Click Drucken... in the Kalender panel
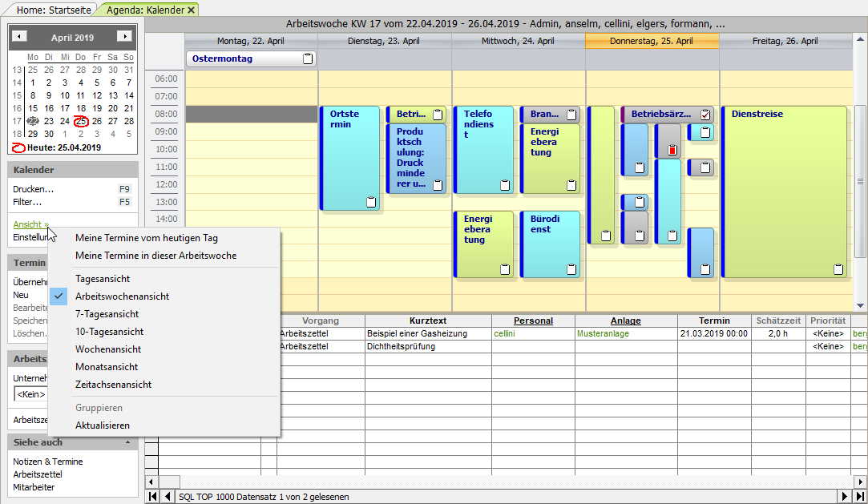The width and height of the screenshot is (868, 504). pyautogui.click(x=34, y=189)
